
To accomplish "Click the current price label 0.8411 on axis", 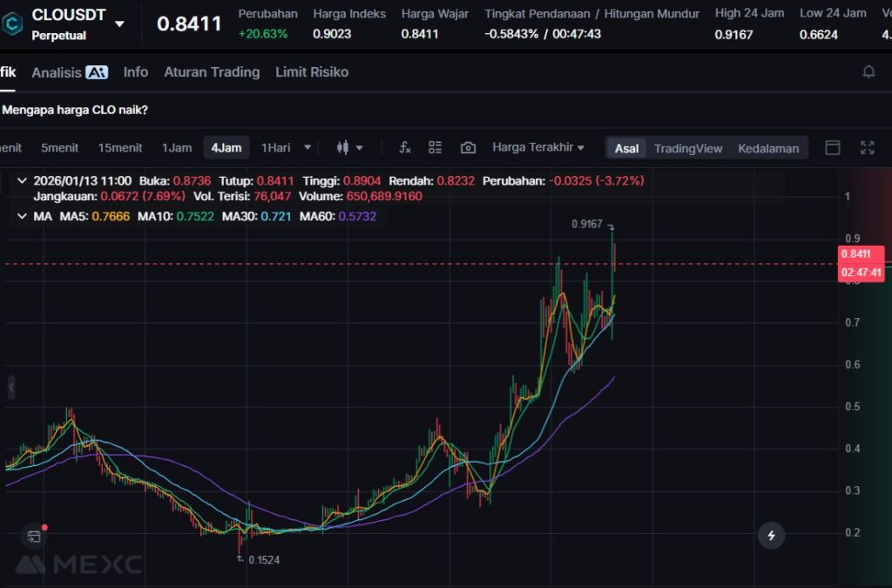I will point(861,254).
